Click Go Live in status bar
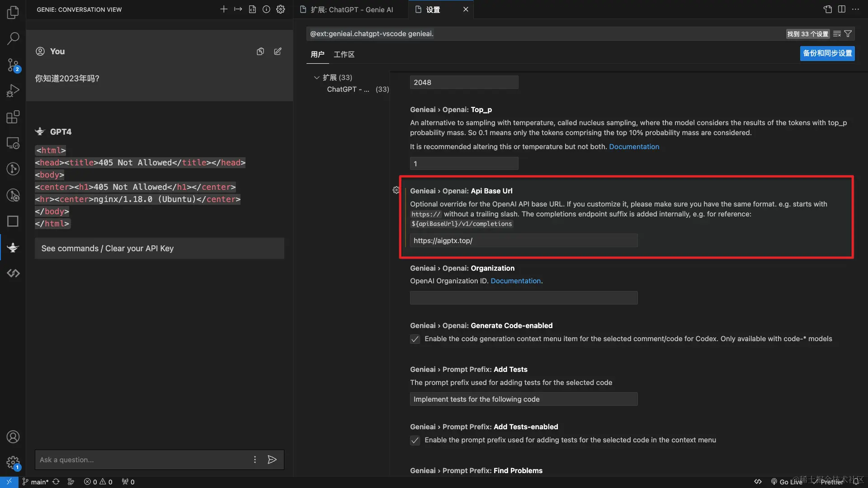This screenshot has height=488, width=868. [x=786, y=482]
